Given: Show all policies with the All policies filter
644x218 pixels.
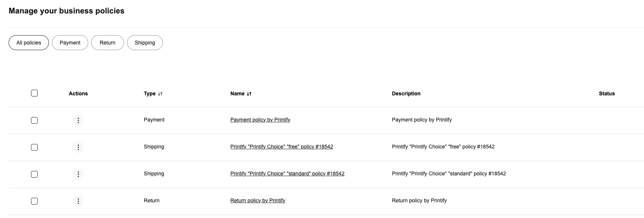Looking at the screenshot, I should [28, 42].
